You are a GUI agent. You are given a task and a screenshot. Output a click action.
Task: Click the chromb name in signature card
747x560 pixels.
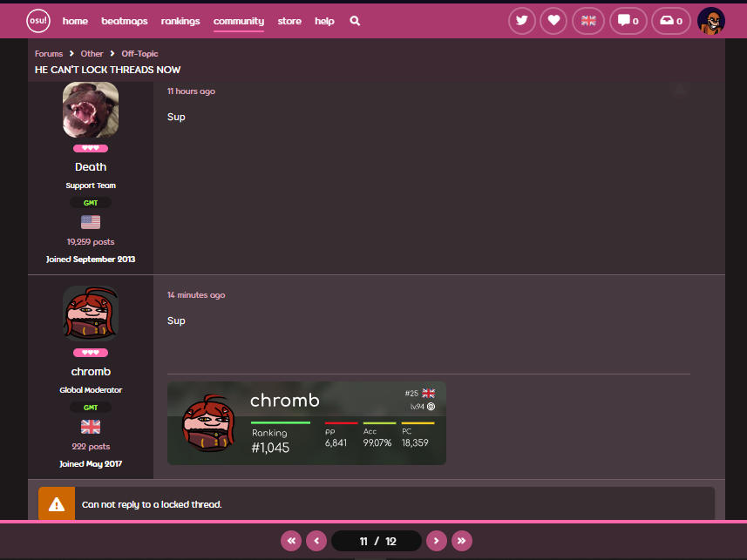(x=285, y=401)
